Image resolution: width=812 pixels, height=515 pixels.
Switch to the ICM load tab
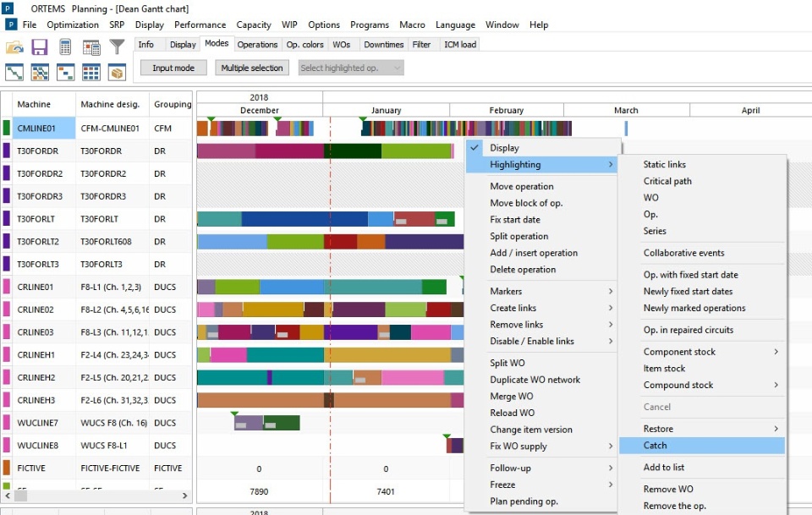click(460, 45)
